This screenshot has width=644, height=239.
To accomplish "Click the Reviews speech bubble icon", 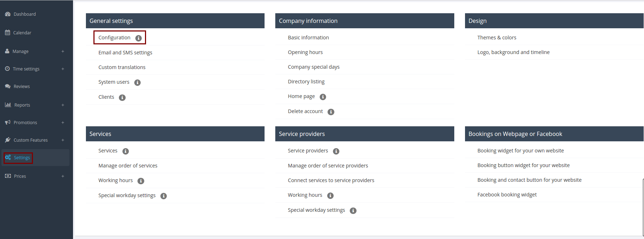I will 8,86.
